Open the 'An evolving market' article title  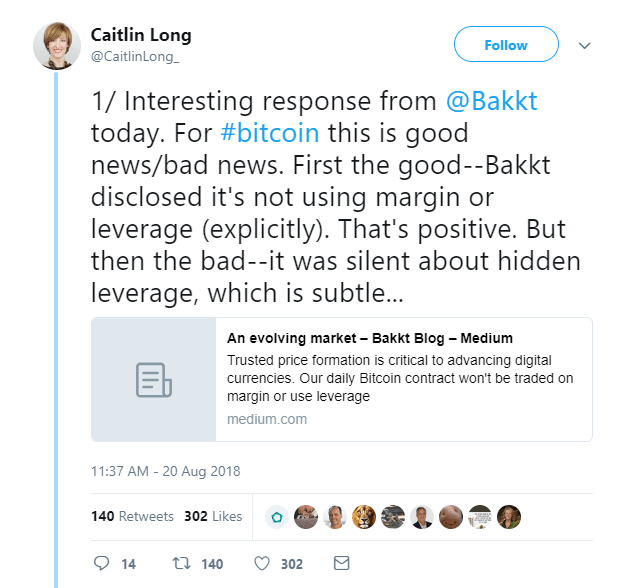pos(370,338)
